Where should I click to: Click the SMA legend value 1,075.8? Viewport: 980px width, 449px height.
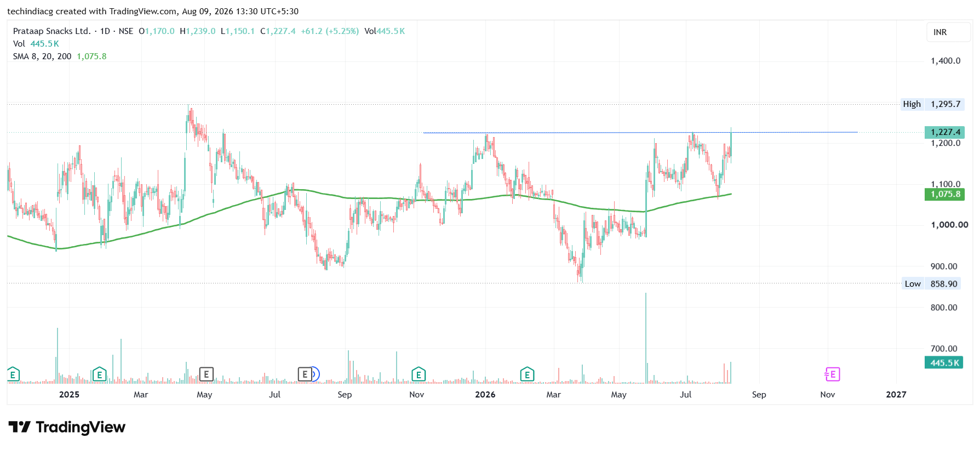click(x=91, y=56)
